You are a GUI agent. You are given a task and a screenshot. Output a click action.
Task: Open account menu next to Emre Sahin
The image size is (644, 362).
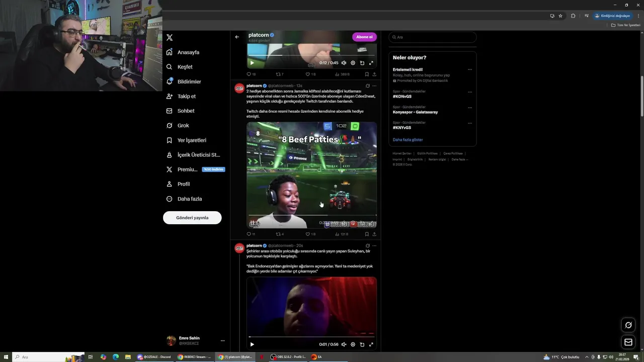coord(222,340)
